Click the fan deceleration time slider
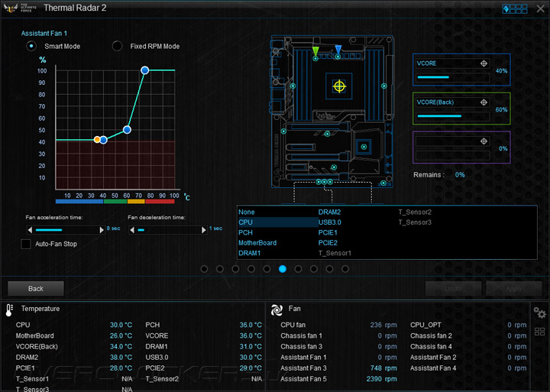Image resolution: width=550 pixels, height=392 pixels. point(168,230)
